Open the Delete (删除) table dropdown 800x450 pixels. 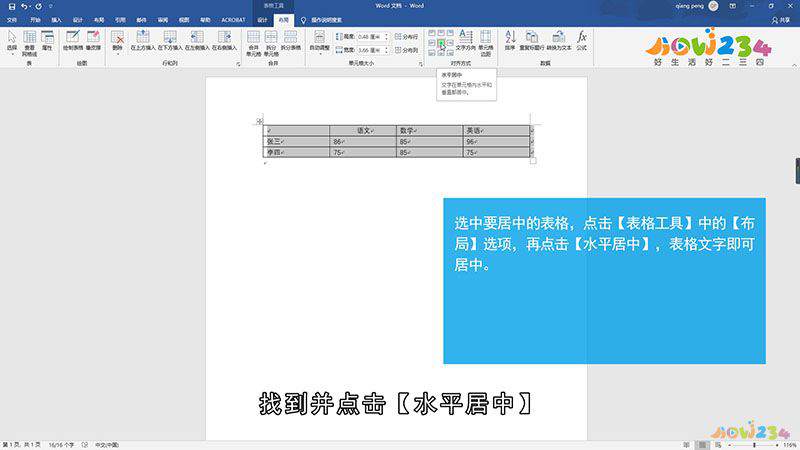[x=117, y=42]
